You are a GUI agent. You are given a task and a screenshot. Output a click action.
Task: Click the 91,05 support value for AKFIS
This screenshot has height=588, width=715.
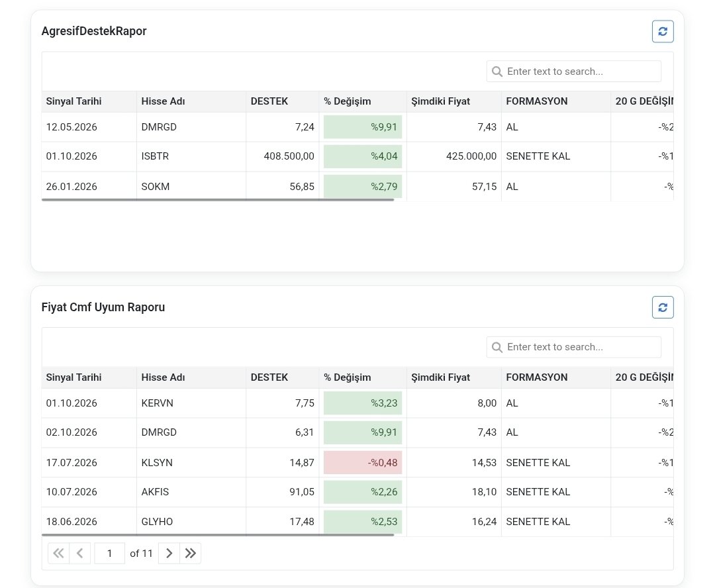pos(282,492)
